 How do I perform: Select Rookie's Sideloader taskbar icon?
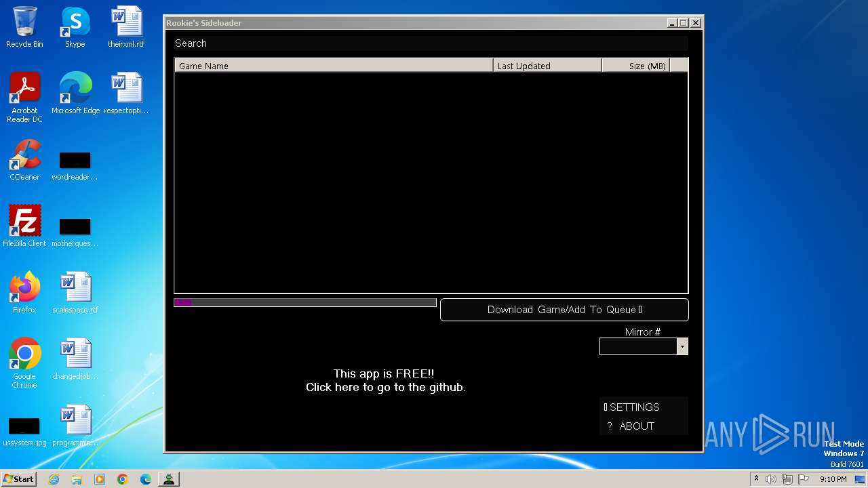click(168, 479)
